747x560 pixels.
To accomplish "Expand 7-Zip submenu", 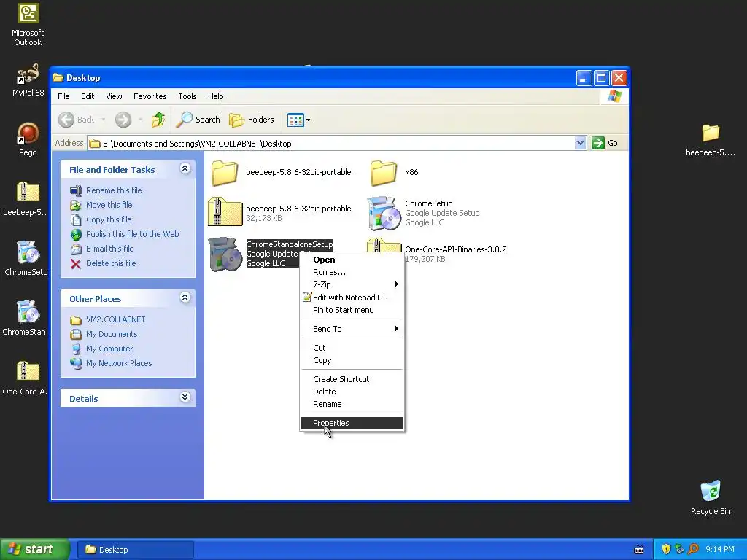I will tap(352, 284).
